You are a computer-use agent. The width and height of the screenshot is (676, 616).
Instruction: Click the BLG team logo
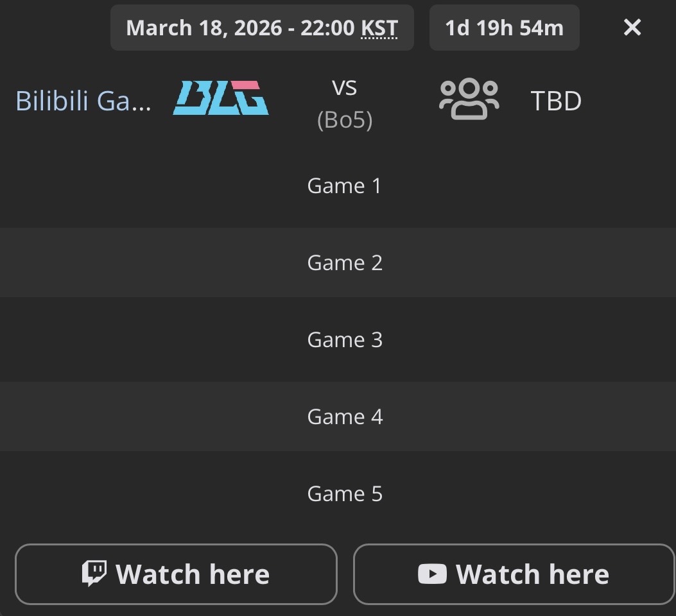point(221,98)
